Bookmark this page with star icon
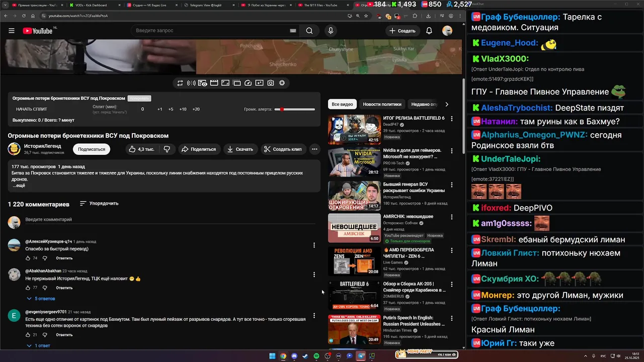The image size is (644, 362). (365, 16)
